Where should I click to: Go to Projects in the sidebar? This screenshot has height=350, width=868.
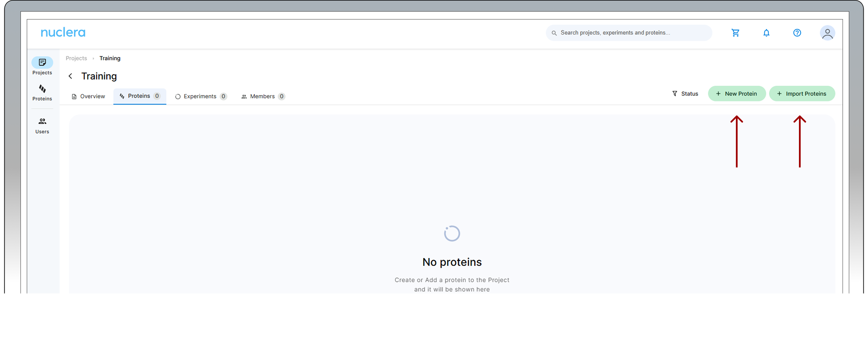pyautogui.click(x=42, y=66)
